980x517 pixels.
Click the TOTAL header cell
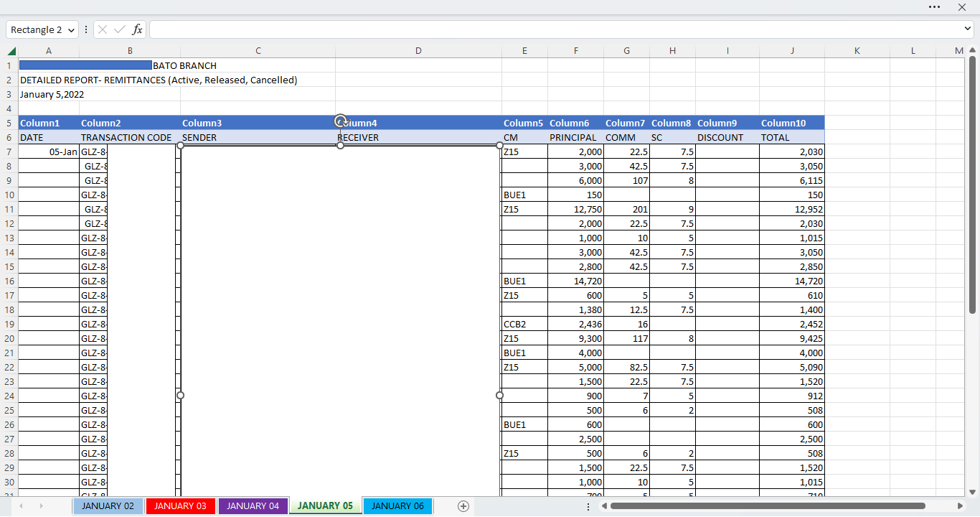pyautogui.click(x=792, y=137)
